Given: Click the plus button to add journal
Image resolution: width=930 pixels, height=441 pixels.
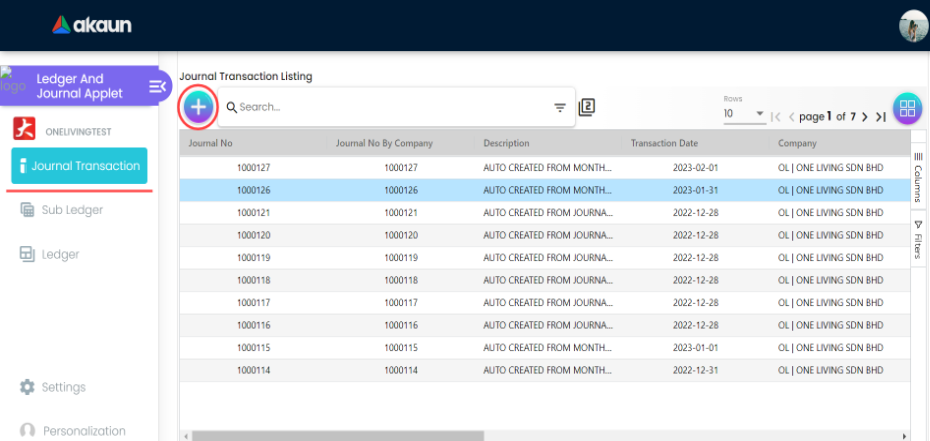Looking at the screenshot, I should 198,107.
